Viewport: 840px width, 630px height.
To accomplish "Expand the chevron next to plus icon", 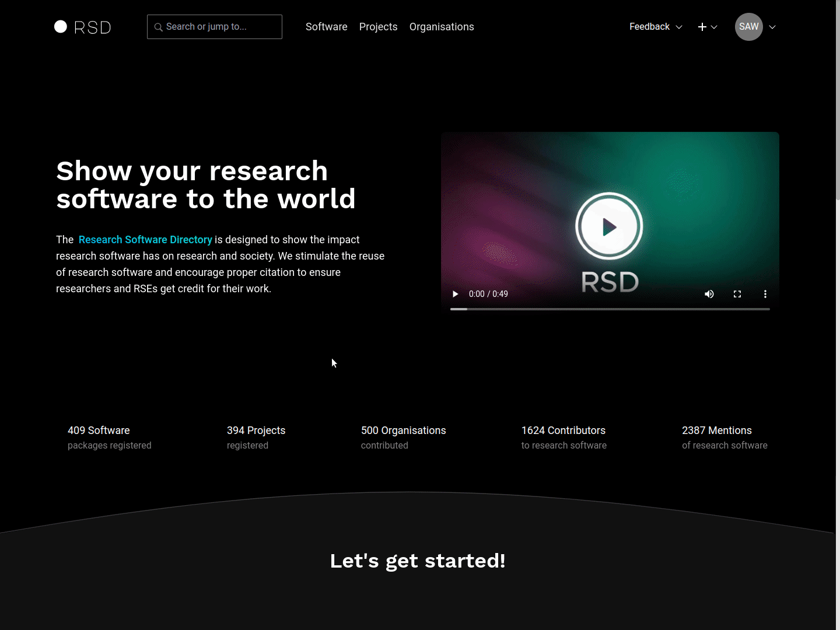I will [x=714, y=27].
